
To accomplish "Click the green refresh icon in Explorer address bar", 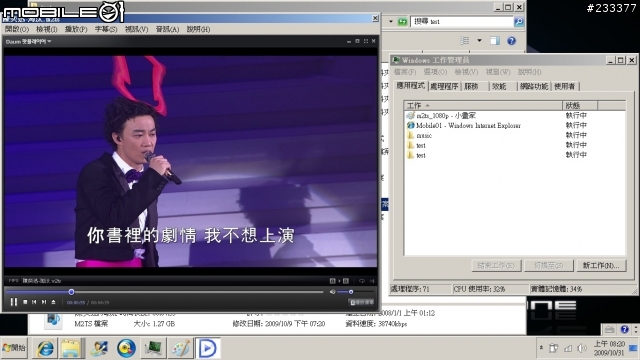I will (402, 21).
